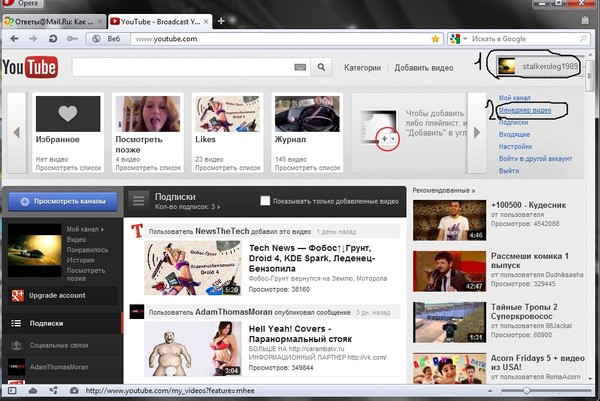
Task: Click Мой канал » in left sidebar
Action: (x=85, y=229)
